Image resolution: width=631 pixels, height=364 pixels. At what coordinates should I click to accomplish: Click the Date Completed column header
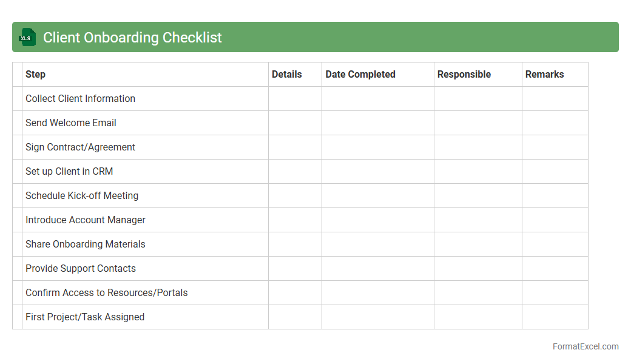pos(360,75)
